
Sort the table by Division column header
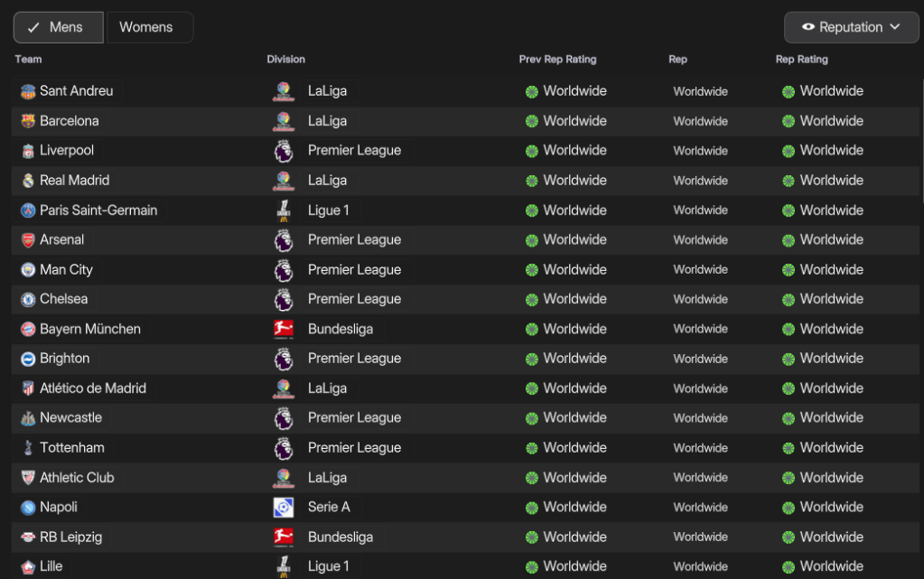click(285, 60)
